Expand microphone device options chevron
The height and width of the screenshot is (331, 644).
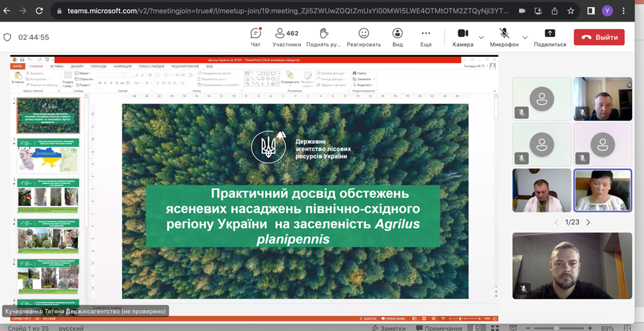(x=525, y=38)
